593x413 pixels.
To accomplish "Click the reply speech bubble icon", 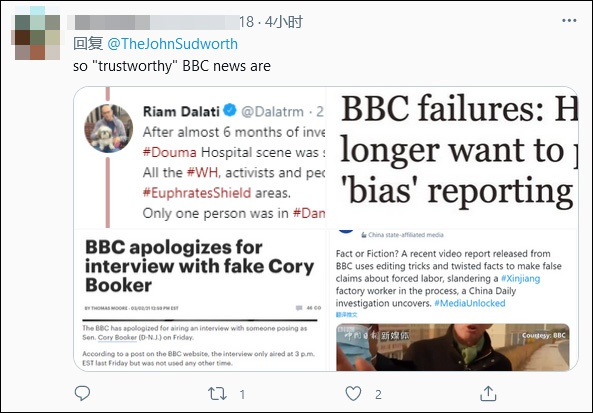I will [82, 394].
